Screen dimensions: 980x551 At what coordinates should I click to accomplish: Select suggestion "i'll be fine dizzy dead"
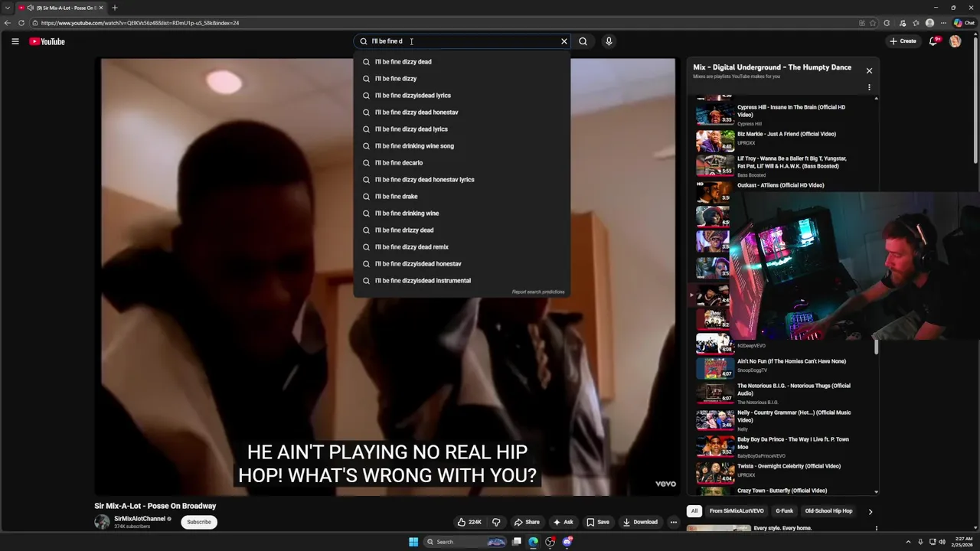click(462, 62)
